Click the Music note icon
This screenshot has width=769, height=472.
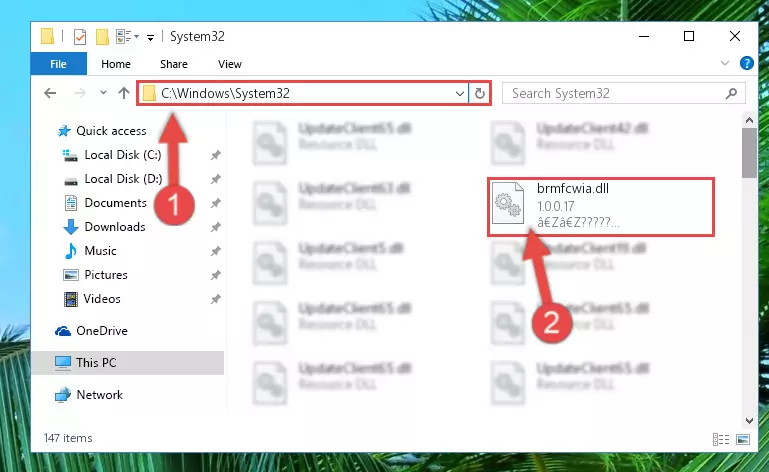point(71,251)
